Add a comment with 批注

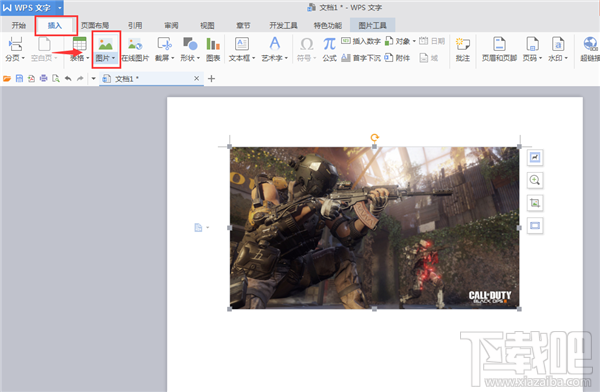[463, 49]
